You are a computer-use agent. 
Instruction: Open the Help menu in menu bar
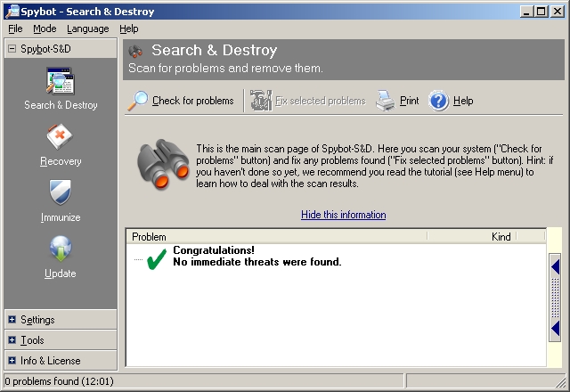click(129, 29)
